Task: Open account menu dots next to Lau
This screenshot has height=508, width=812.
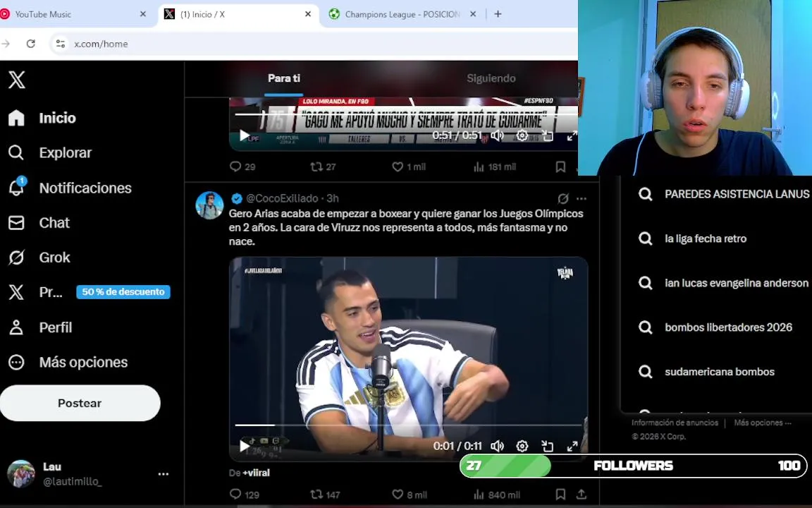Action: click(x=164, y=474)
